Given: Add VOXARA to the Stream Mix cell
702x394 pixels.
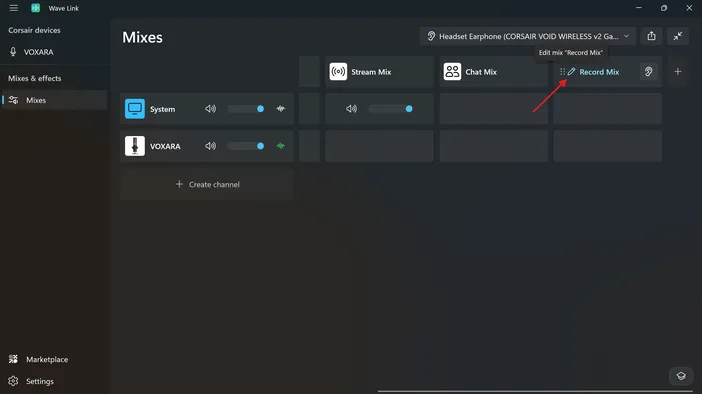Looking at the screenshot, I should [379, 146].
